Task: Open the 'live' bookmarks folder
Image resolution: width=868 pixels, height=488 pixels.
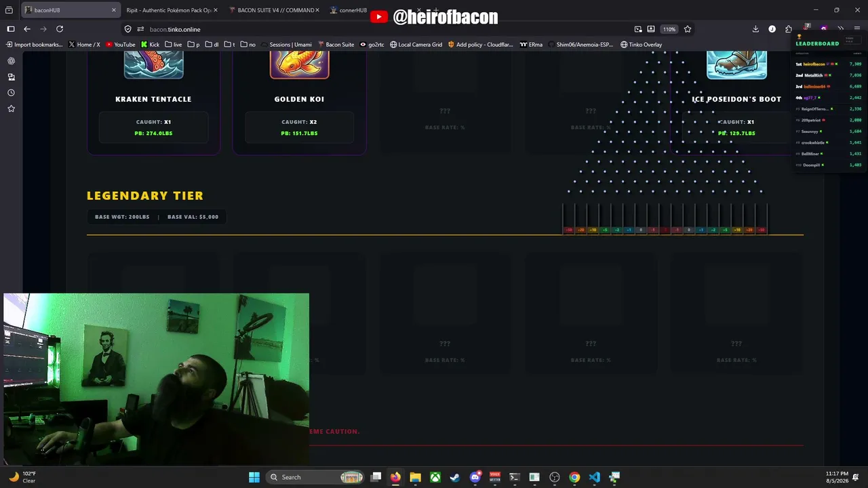Action: point(174,45)
